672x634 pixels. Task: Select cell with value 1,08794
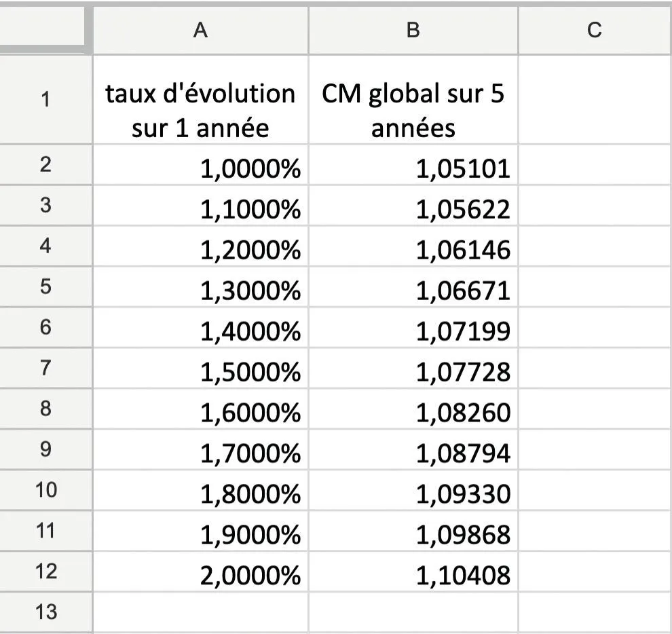pos(413,449)
